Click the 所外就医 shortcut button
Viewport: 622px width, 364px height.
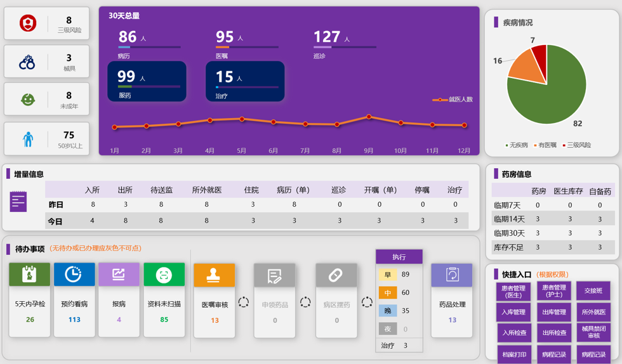(593, 312)
